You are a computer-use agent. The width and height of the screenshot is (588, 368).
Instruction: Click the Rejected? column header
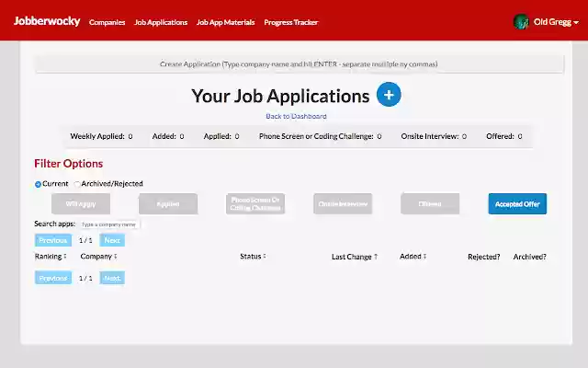(484, 257)
